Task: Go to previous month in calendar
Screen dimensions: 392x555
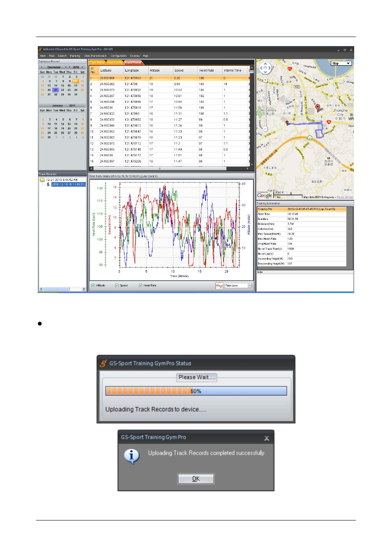Action: (42, 67)
